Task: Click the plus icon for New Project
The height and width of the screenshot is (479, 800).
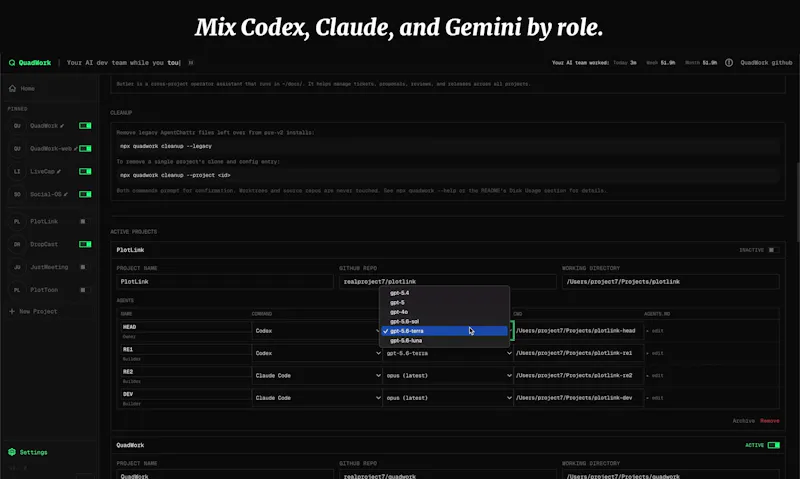Action: pyautogui.click(x=12, y=311)
